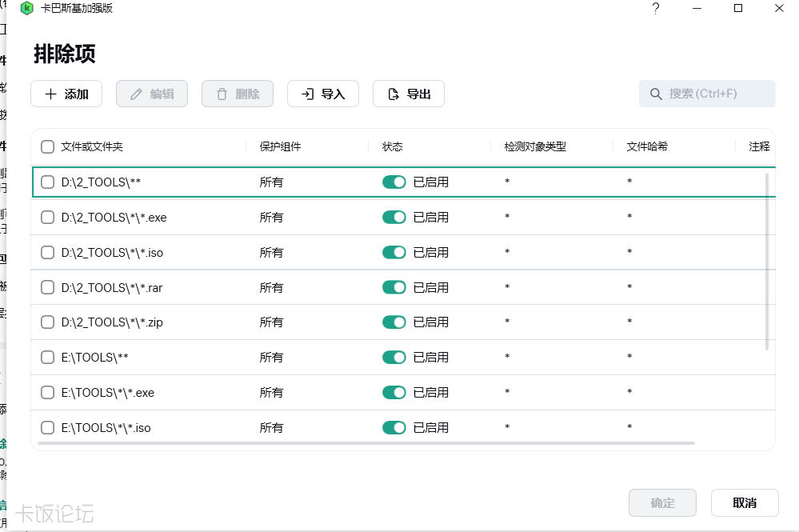Click the 文件哈希 column header
The height and width of the screenshot is (532, 799).
(647, 146)
